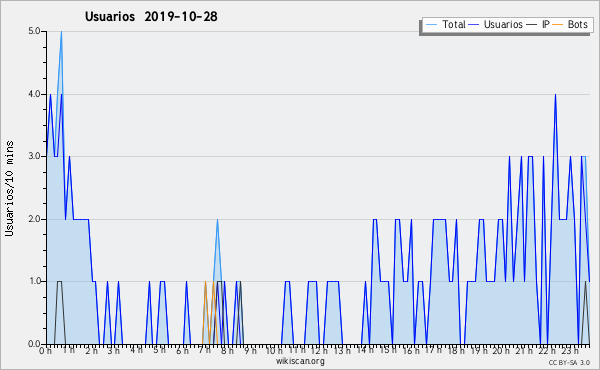Click the y-axis label 'Usuarios/10 mins'

point(9,188)
